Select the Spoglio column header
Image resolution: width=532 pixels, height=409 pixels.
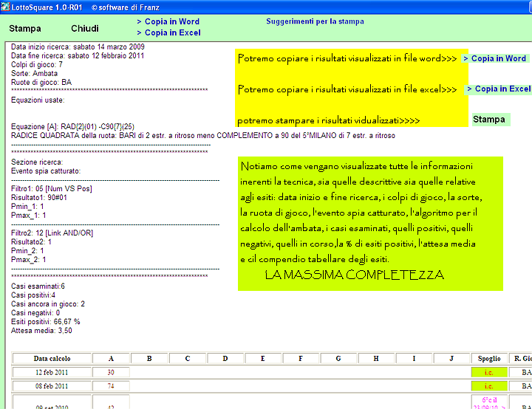[489, 359]
